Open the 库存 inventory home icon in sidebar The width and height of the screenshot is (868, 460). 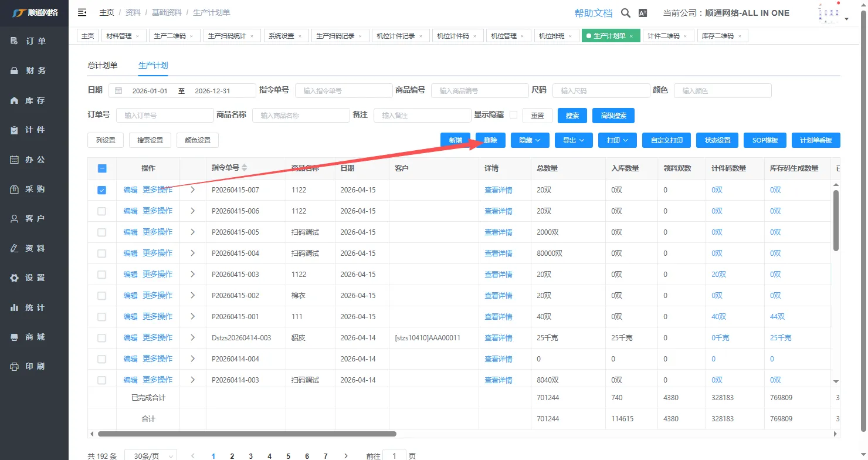pos(15,100)
